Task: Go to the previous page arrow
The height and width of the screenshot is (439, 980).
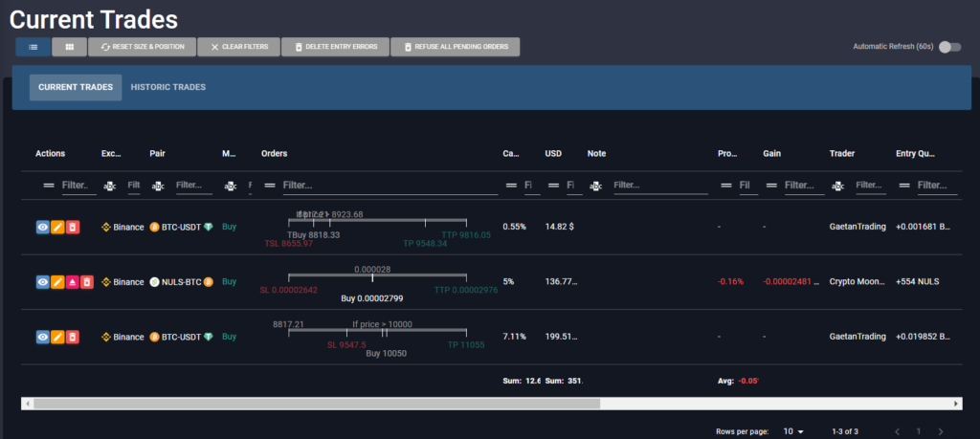Action: (x=898, y=431)
